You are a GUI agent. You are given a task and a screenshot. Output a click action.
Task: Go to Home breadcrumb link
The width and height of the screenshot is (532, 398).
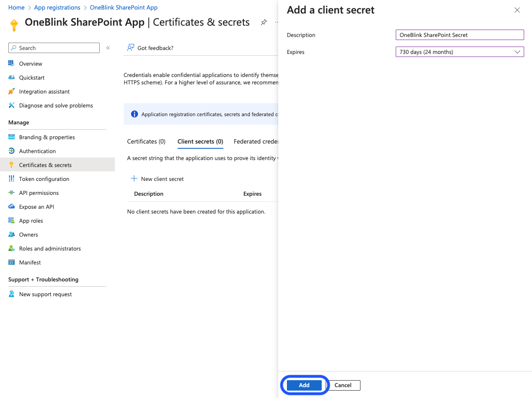(x=17, y=7)
